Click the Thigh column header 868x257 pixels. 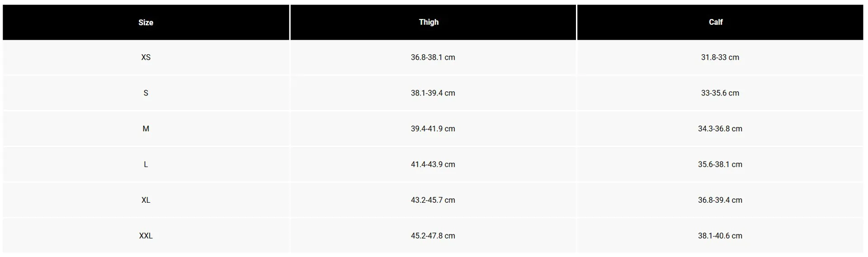433,23
